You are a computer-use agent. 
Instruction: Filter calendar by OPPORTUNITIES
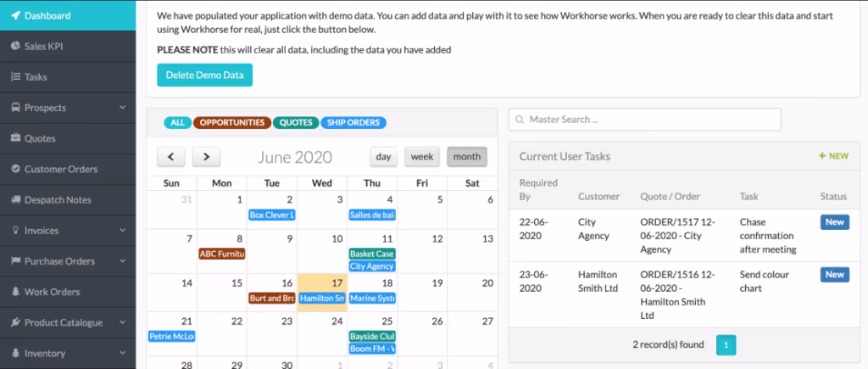click(232, 122)
